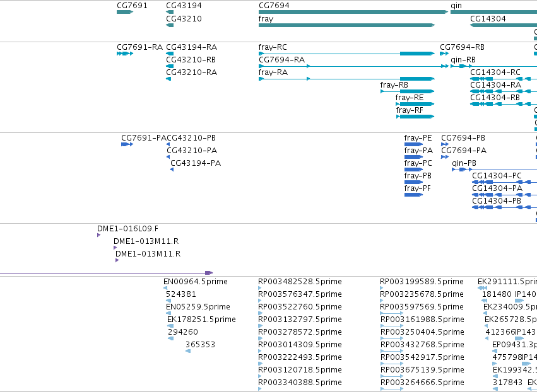Select EST EN05259.5prime
This screenshot has height=392, width=537.
coord(198,307)
